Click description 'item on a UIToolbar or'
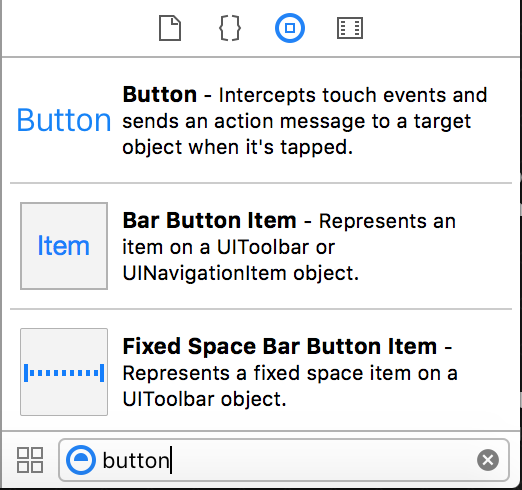522x490 pixels. tap(229, 247)
